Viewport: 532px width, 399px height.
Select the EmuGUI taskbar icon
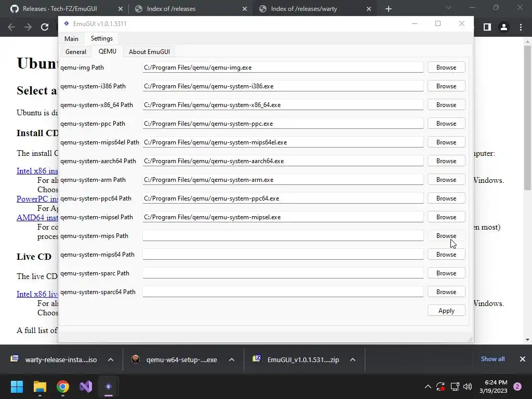(x=109, y=387)
